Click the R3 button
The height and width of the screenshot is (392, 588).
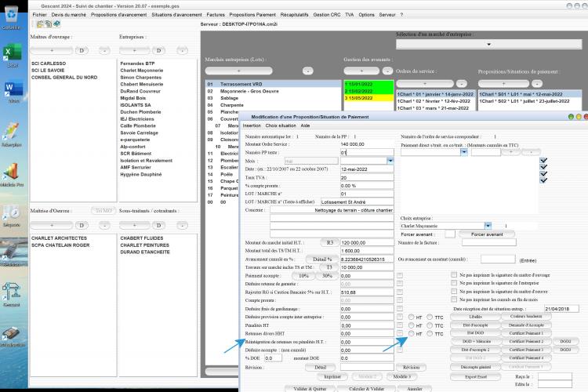click(x=330, y=243)
